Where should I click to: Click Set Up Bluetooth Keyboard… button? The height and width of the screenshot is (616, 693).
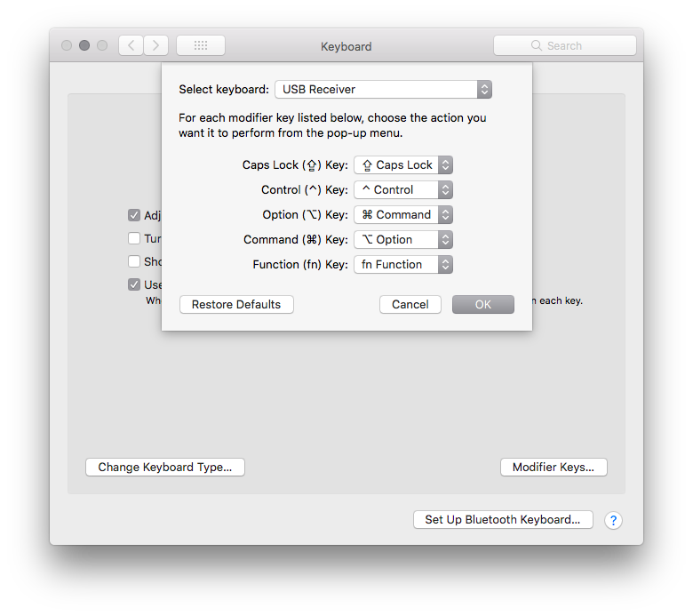click(x=503, y=520)
